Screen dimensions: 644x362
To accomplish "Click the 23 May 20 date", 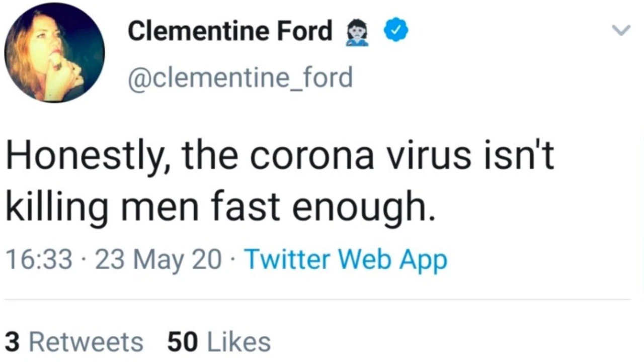I will (x=158, y=260).
